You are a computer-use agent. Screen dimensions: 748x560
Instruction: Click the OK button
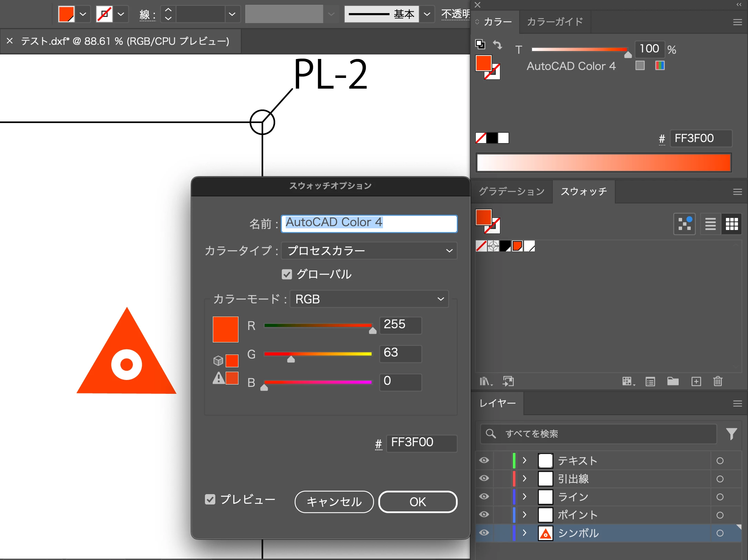[x=417, y=502]
